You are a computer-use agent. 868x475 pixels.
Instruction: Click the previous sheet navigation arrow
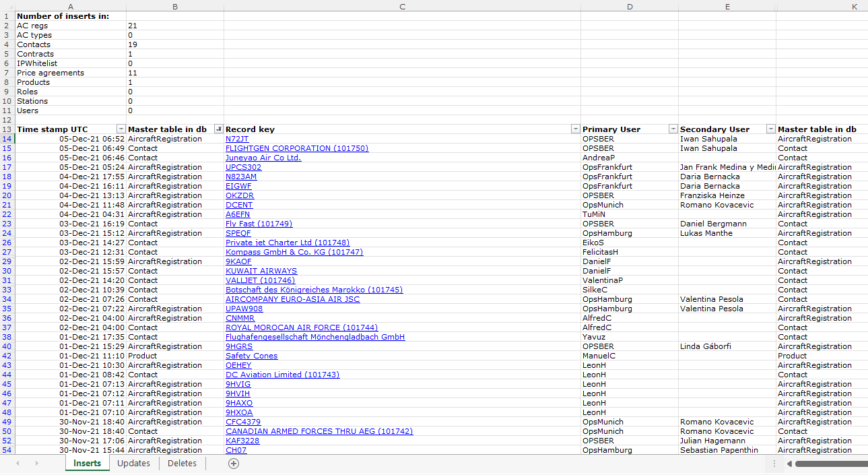coord(18,464)
